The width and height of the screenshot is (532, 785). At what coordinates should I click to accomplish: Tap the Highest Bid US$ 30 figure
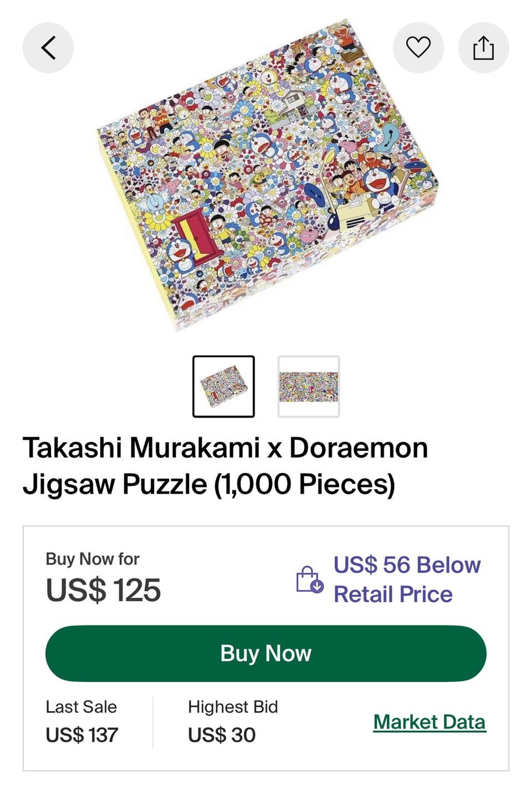[222, 735]
